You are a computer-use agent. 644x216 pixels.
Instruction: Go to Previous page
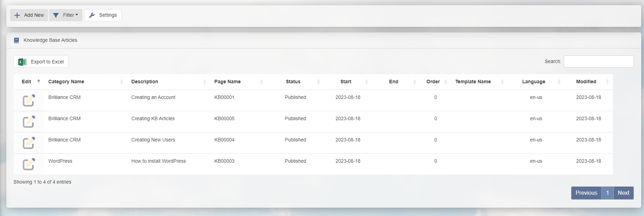[586, 193]
